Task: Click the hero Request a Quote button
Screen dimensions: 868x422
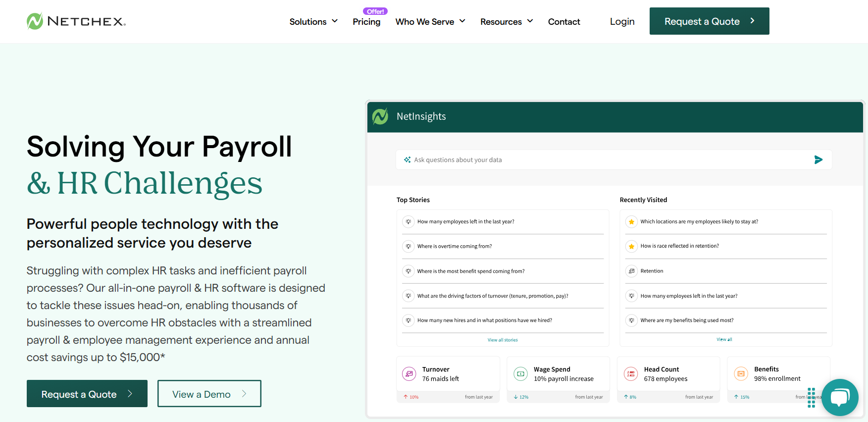Action: coord(87,393)
